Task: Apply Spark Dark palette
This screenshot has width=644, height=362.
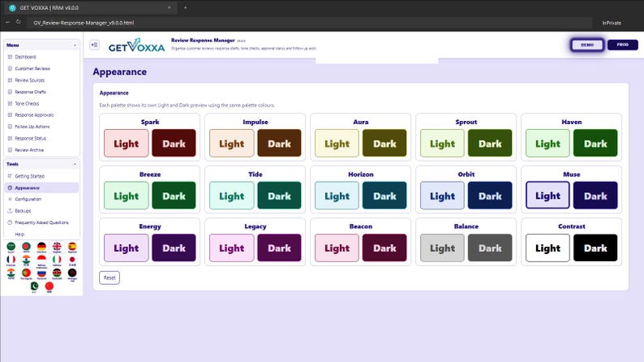Action: click(174, 143)
